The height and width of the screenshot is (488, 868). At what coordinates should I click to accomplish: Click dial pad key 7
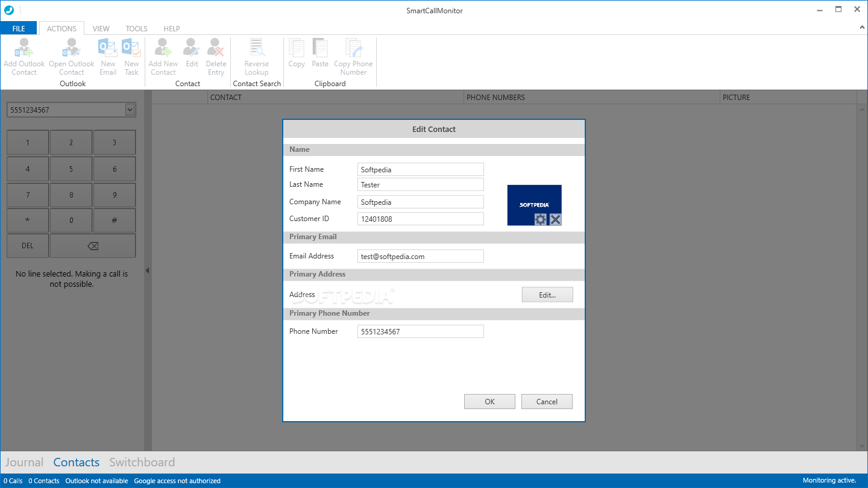point(28,195)
